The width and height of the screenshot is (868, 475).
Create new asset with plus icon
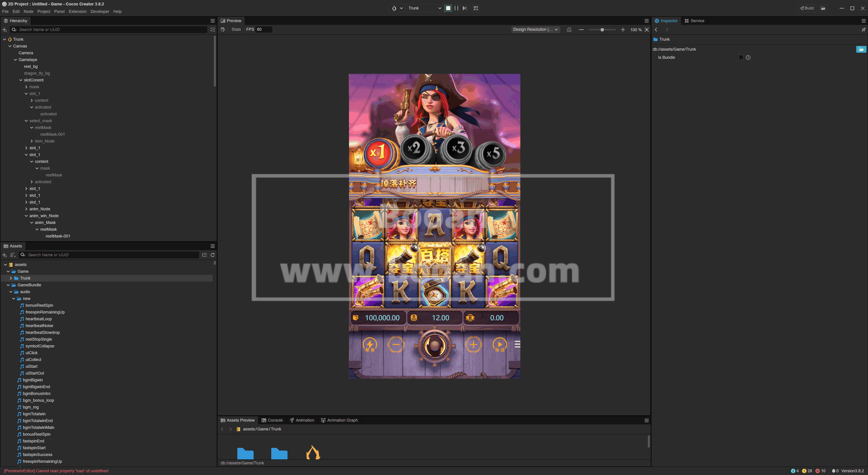coord(4,255)
